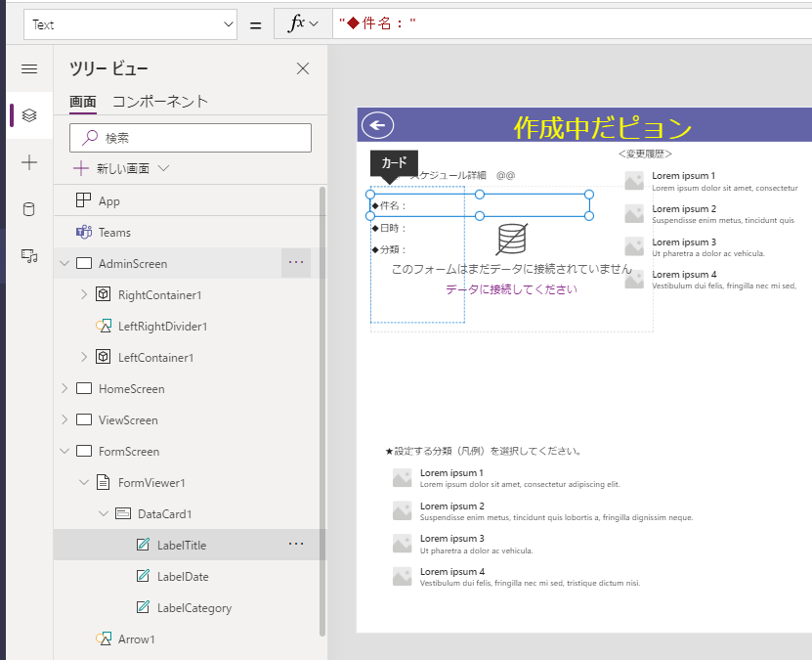Click the back arrow on the app canvas
This screenshot has width=812, height=660.
pos(377,125)
